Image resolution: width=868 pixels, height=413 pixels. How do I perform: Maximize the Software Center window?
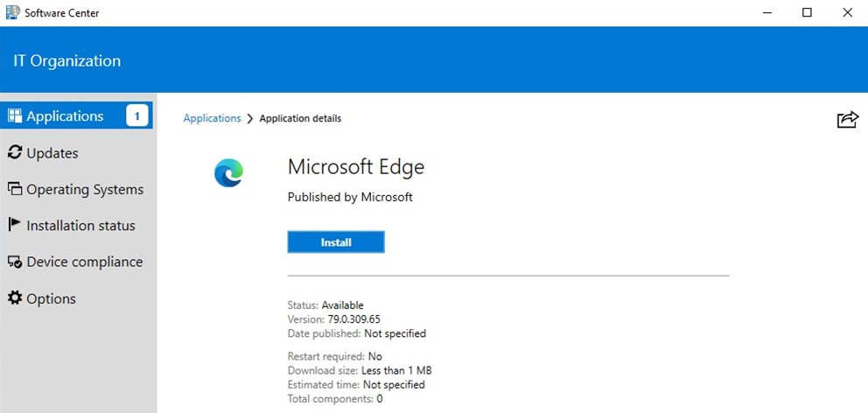[x=807, y=12]
